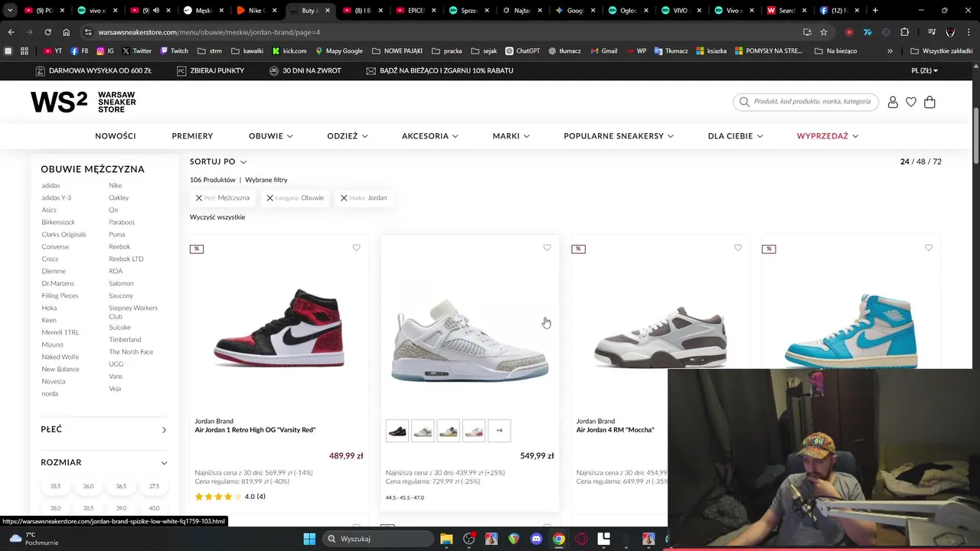
Task: Open the SORTUJ PO sorting dropdown
Action: pyautogui.click(x=218, y=161)
